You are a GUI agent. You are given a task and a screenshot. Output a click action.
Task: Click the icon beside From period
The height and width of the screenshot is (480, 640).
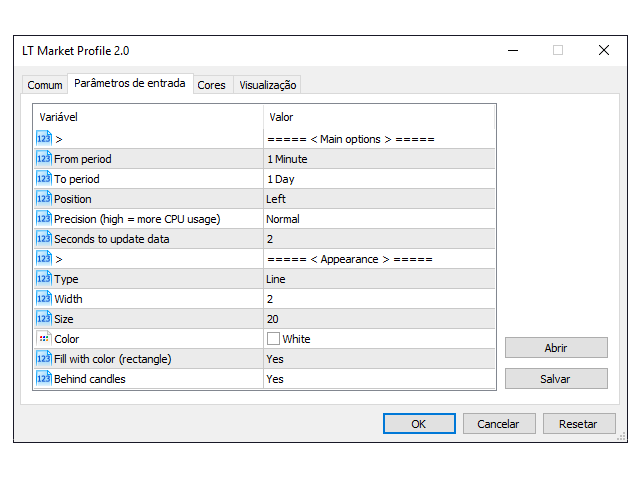click(x=43, y=159)
